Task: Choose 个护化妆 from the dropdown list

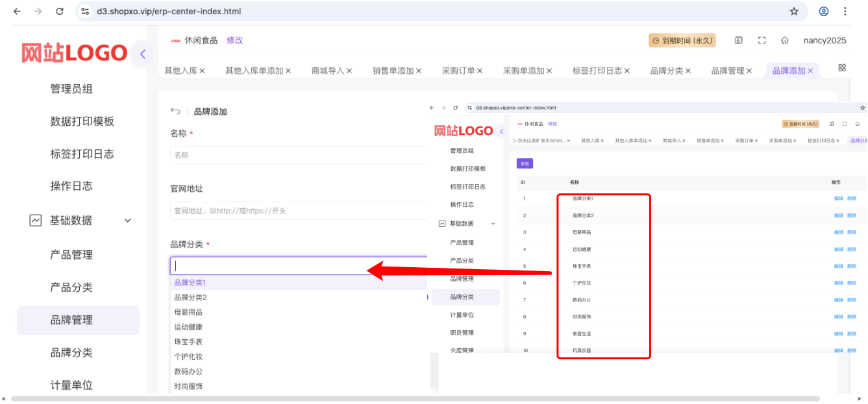Action: pos(299,357)
